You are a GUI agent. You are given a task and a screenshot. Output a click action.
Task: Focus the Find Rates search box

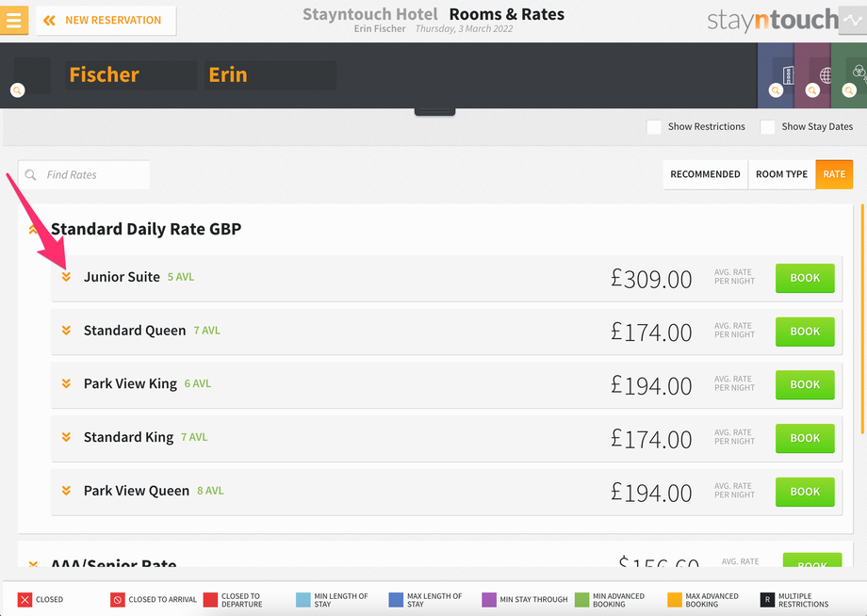pyautogui.click(x=84, y=174)
